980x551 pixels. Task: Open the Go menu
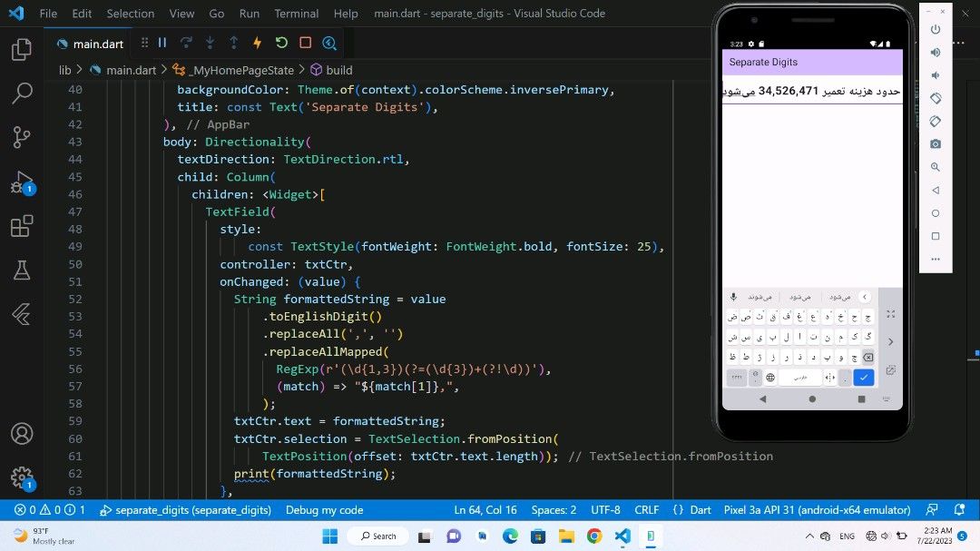click(x=216, y=13)
